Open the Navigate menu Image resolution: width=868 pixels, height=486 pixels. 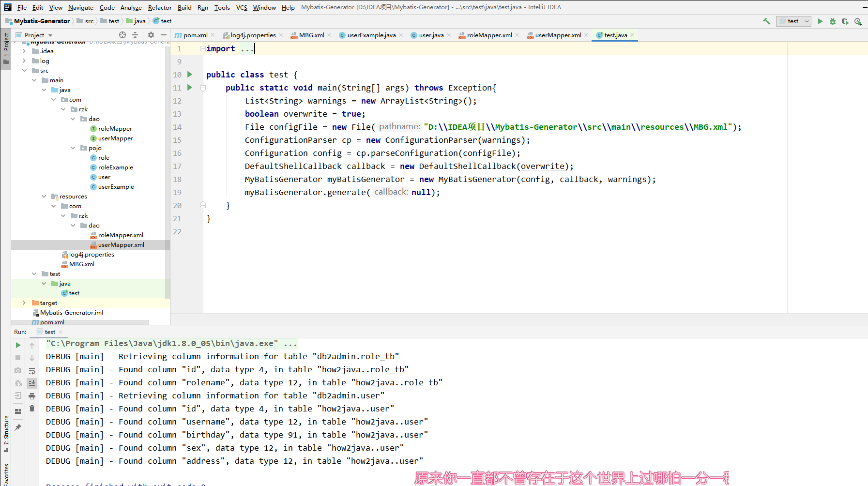tap(81, 7)
